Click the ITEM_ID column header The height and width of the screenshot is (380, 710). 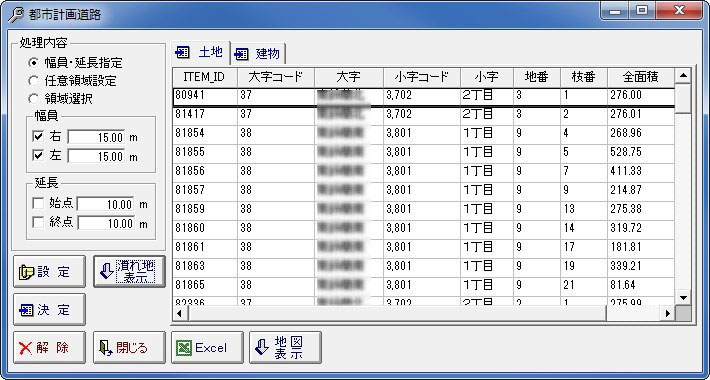click(x=205, y=77)
